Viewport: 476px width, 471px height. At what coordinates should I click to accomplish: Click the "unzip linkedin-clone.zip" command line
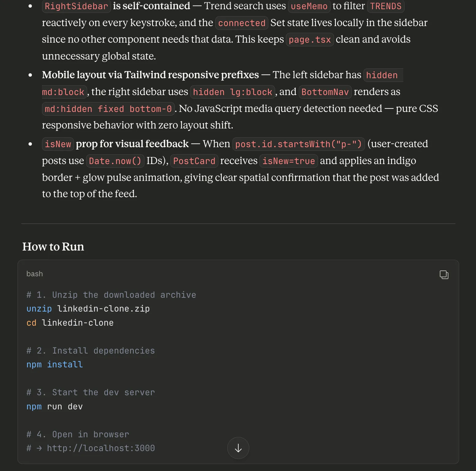pos(88,309)
